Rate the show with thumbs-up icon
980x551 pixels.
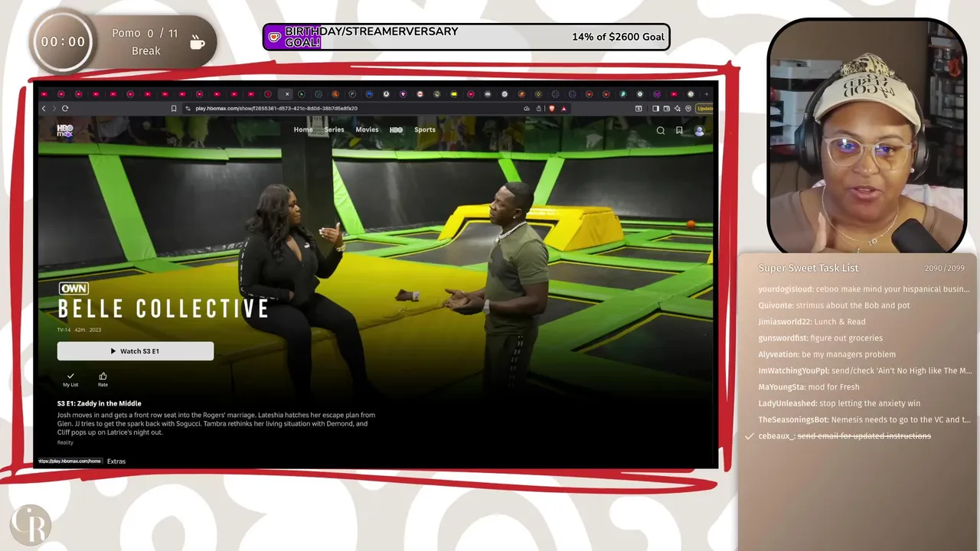tap(103, 379)
